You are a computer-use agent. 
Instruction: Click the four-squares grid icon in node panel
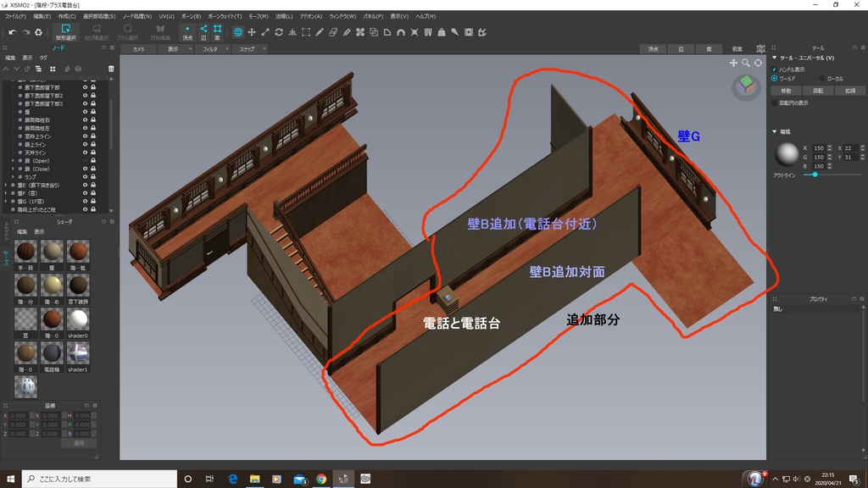(53, 69)
